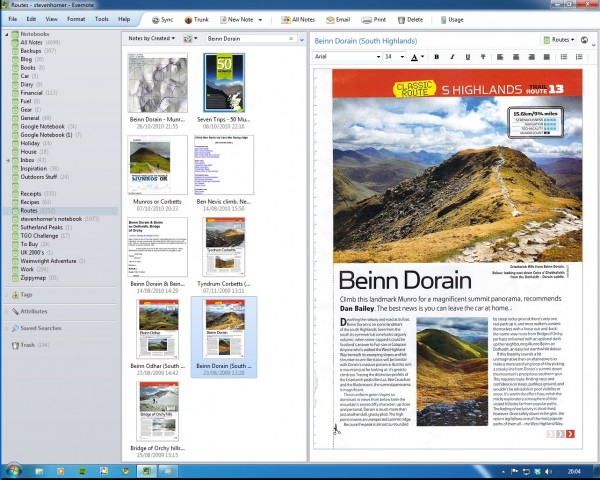Open the note list view options dropdown

click(190, 38)
